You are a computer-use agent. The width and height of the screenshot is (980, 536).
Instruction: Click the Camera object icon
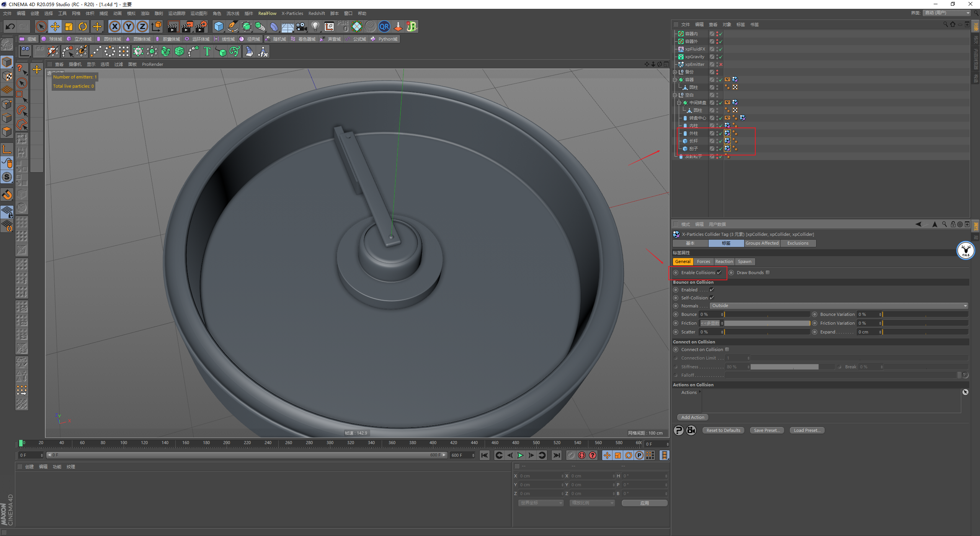click(x=302, y=26)
